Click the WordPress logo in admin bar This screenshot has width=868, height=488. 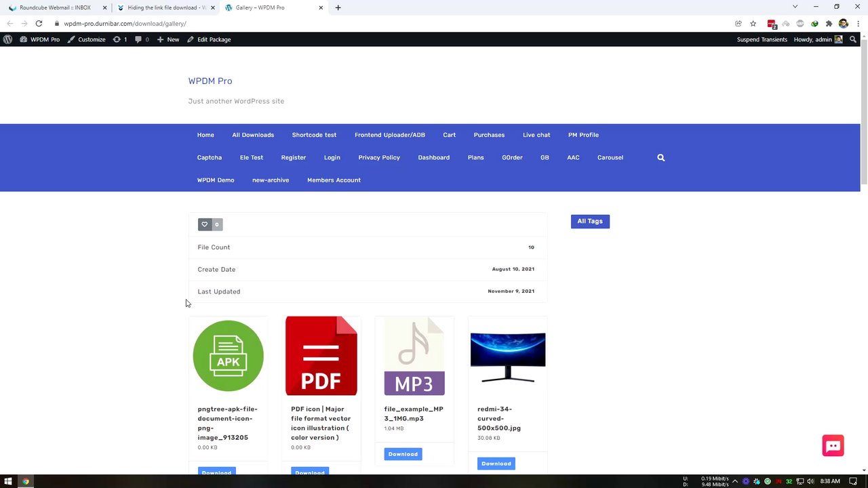[7, 39]
